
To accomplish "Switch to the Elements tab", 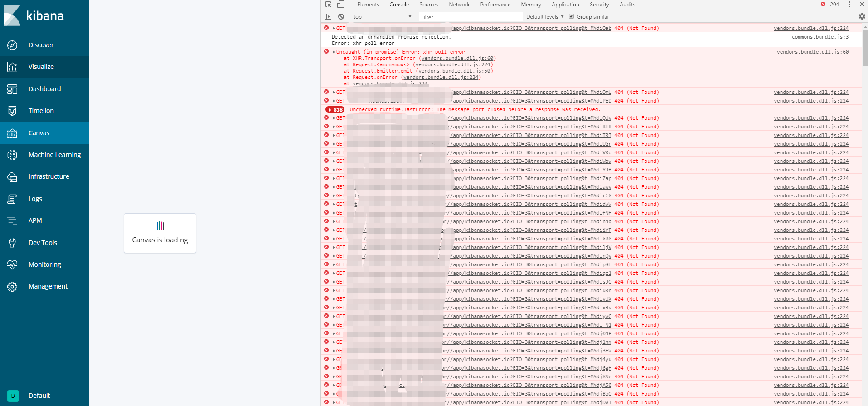I will coord(368,5).
